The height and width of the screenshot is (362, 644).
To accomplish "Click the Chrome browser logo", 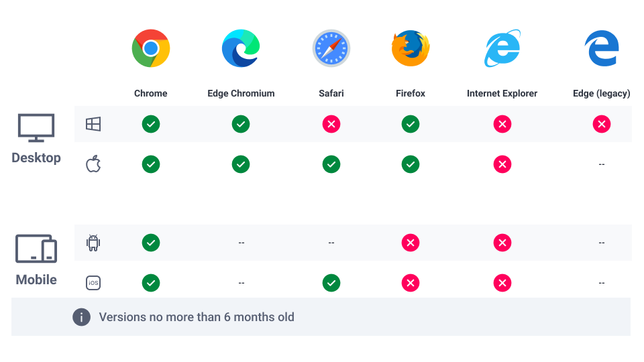I will 151,48.
